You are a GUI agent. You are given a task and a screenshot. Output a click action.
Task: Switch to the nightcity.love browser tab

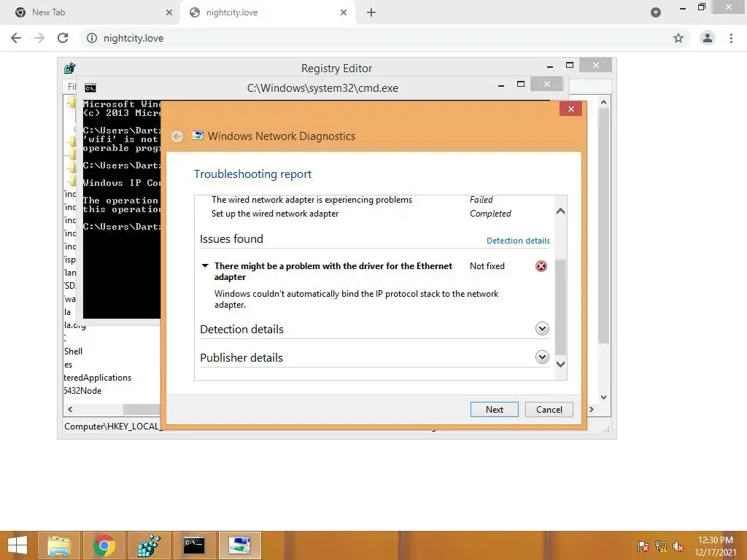267,12
